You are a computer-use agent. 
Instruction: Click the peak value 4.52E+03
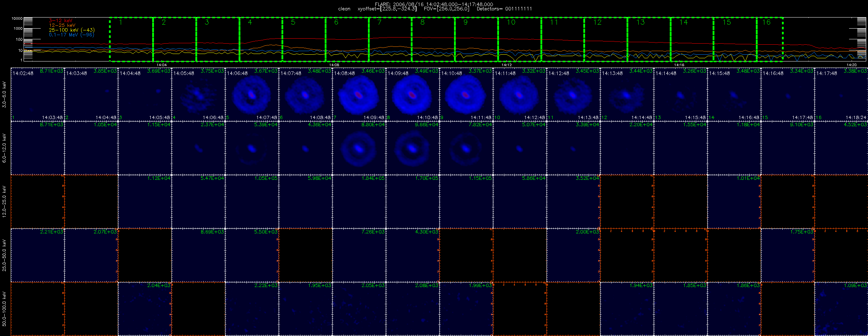coord(855,125)
